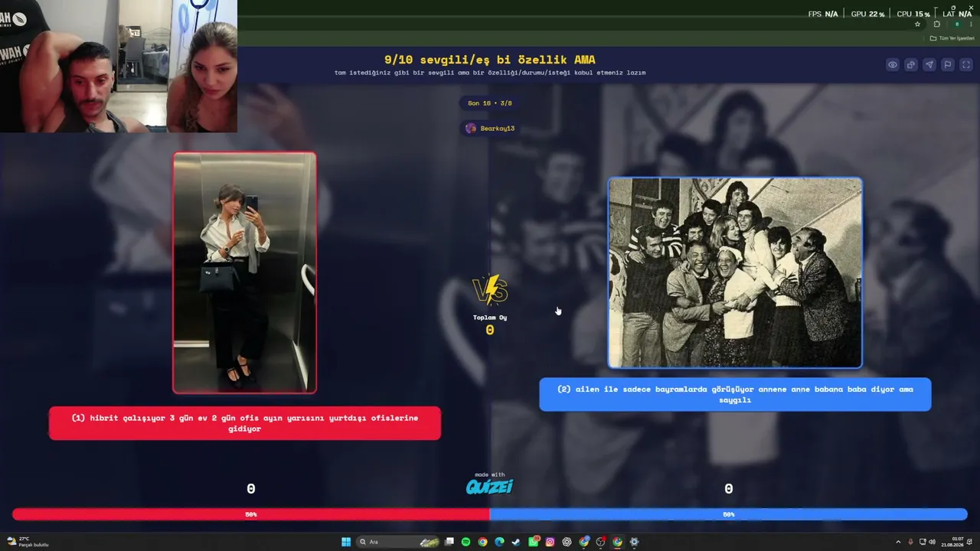Click the red half of the vote bar
The width and height of the screenshot is (980, 551).
251,514
